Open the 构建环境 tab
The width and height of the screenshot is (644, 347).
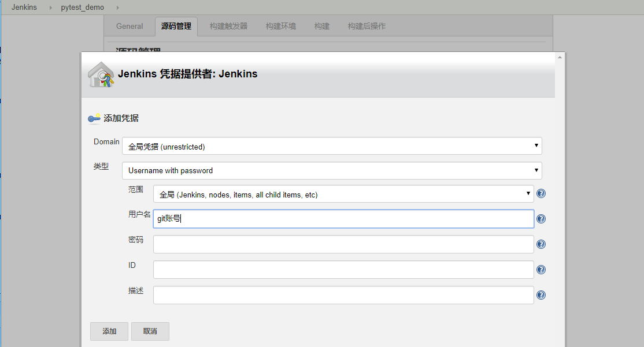coord(281,26)
